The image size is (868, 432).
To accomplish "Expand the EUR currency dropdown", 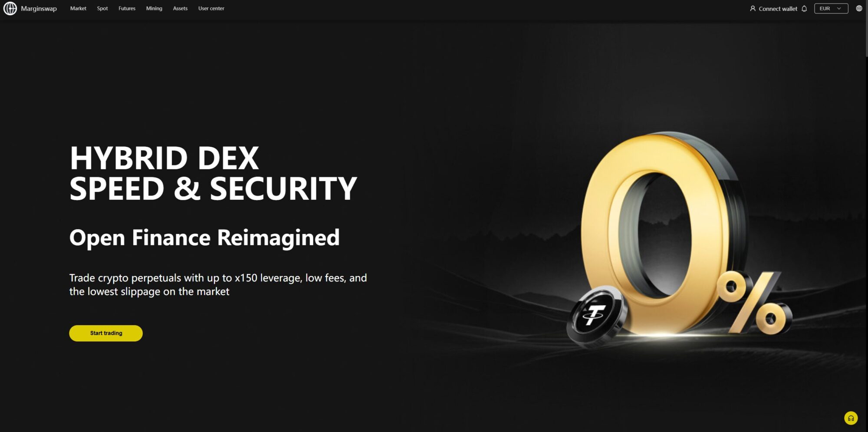I will point(831,8).
